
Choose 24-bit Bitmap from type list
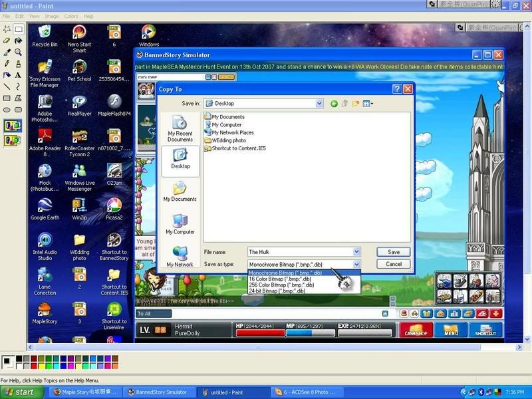(304, 291)
